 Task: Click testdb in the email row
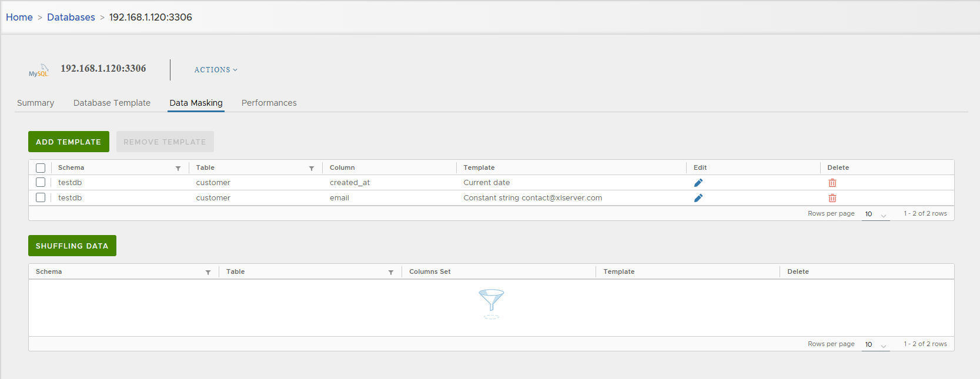tap(70, 198)
